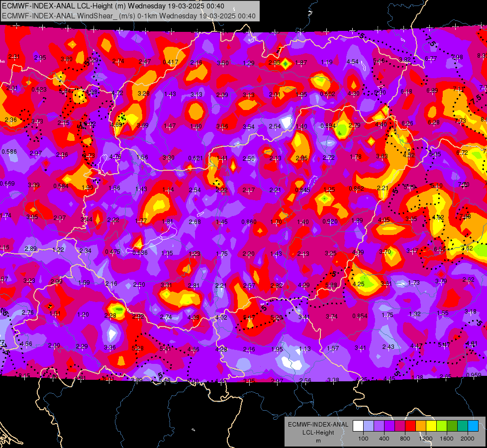487x448 pixels.
Task: Click the wind shear value 5.84
Action: point(65,91)
